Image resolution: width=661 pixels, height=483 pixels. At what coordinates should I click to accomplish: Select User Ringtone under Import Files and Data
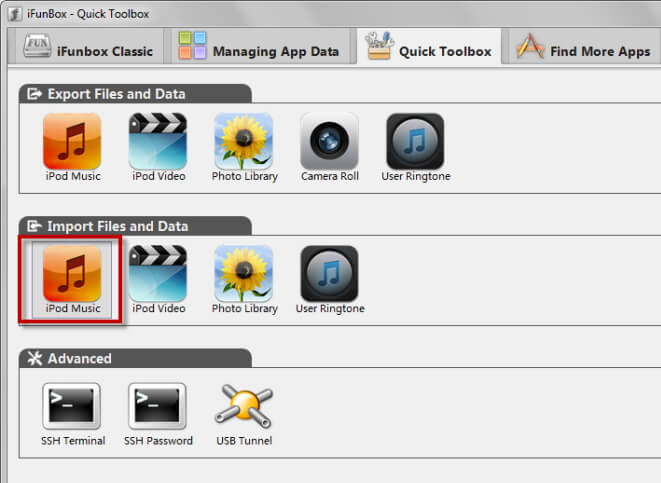330,279
